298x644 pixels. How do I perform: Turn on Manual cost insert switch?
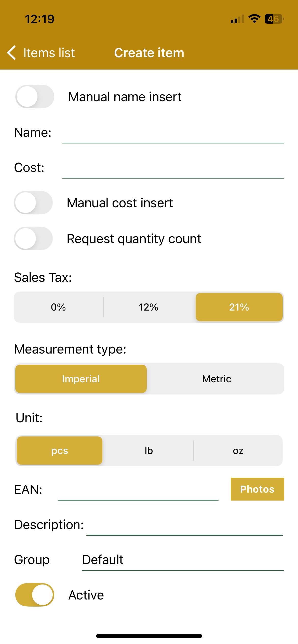(33, 203)
